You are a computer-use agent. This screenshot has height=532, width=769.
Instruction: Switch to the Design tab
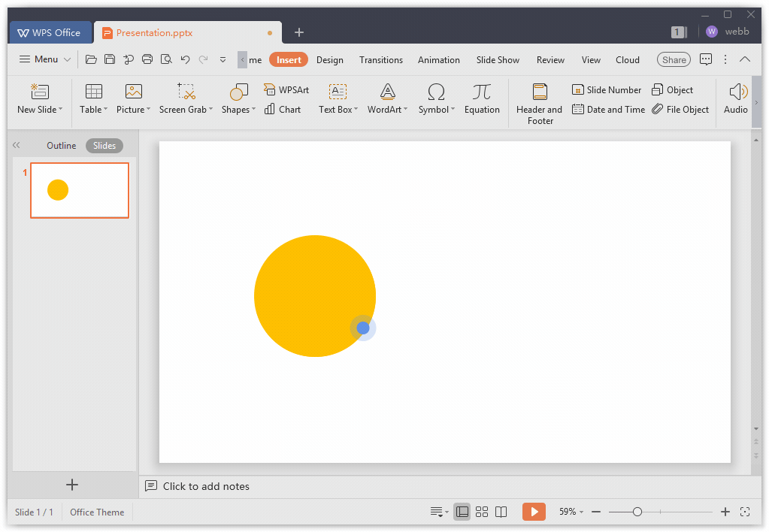[329, 60]
